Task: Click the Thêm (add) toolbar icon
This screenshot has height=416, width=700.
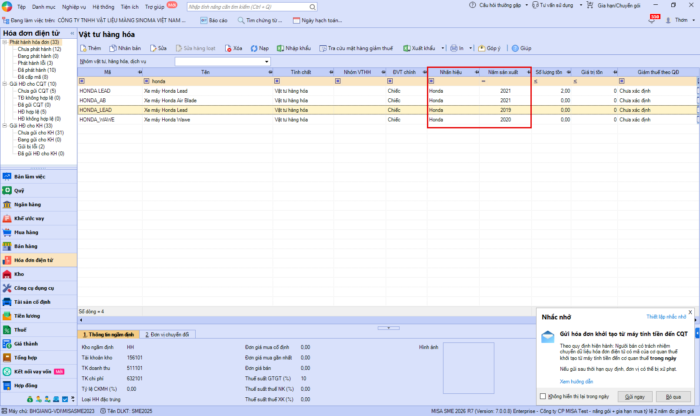Action: tap(83, 48)
